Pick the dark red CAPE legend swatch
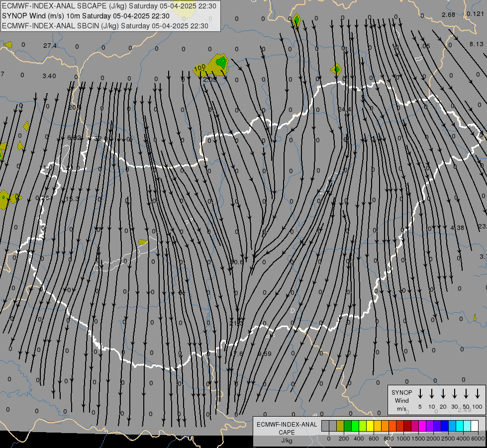487x448 pixels. (408, 426)
